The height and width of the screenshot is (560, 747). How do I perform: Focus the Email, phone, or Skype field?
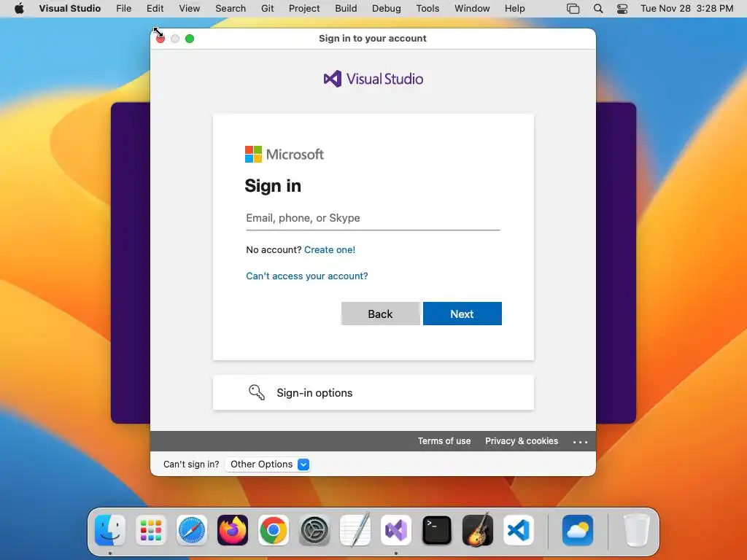click(x=373, y=218)
